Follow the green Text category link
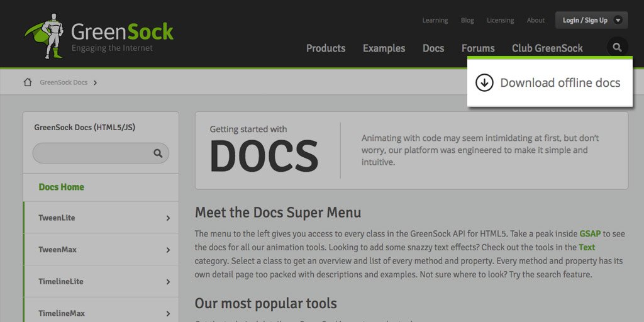 tap(587, 247)
